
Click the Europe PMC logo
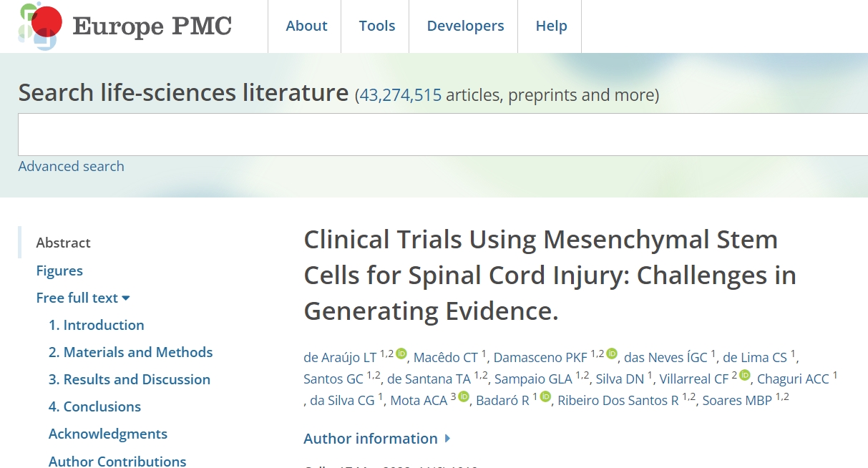tap(125, 26)
